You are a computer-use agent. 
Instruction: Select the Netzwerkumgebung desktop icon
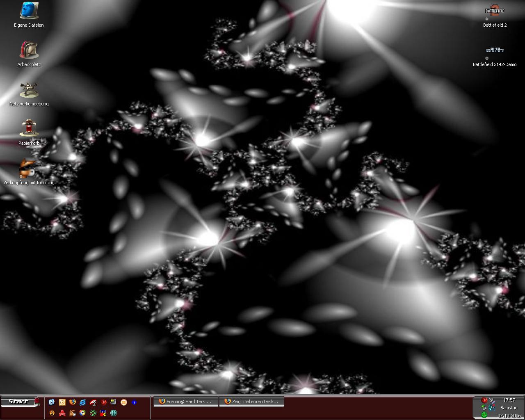(29, 90)
